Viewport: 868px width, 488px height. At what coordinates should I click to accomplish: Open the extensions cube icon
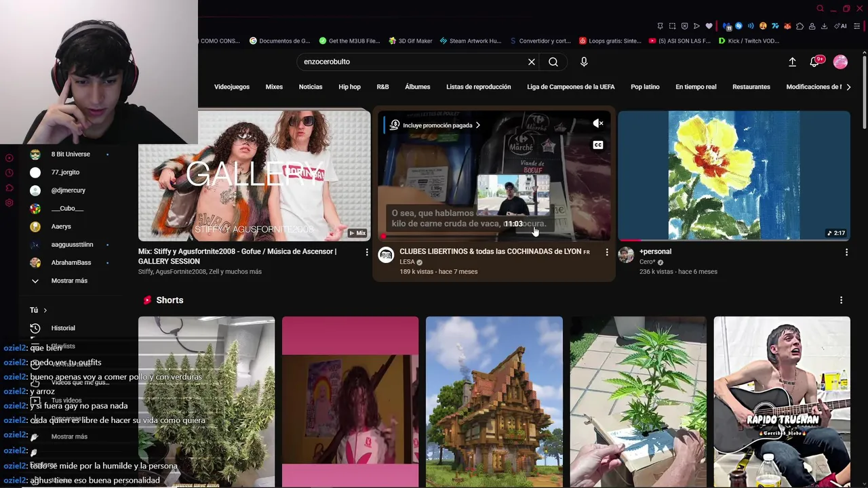[800, 26]
